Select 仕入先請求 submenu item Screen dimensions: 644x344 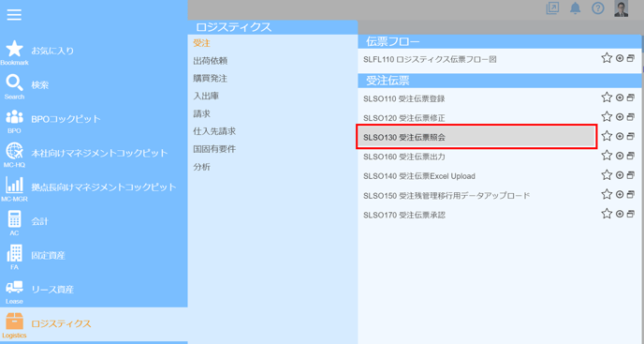pyautogui.click(x=214, y=131)
